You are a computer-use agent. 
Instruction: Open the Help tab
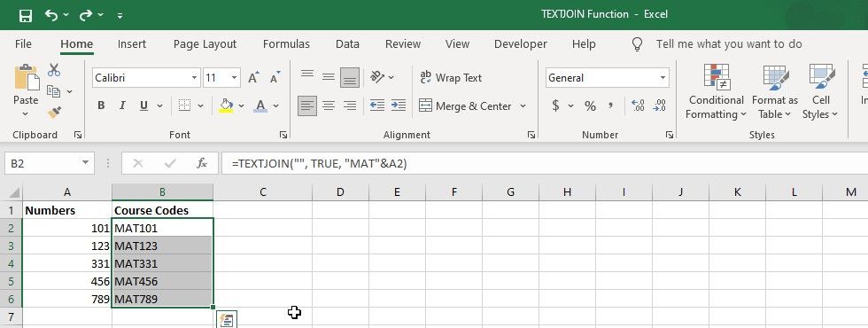point(584,43)
